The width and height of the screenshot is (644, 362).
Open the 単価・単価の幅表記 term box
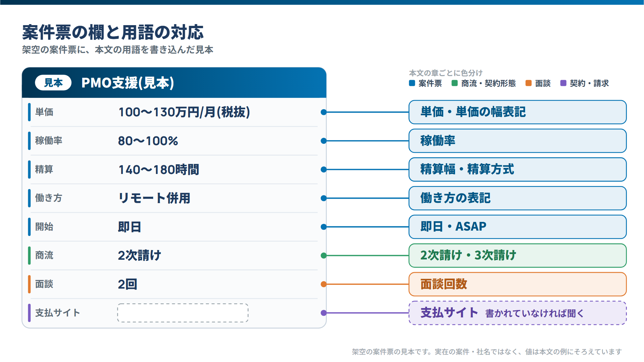(518, 112)
